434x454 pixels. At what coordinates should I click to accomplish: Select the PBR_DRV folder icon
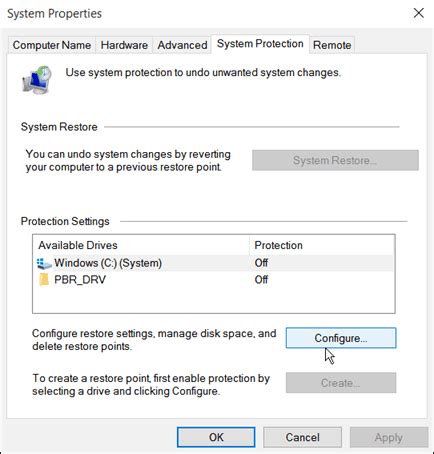coord(44,280)
